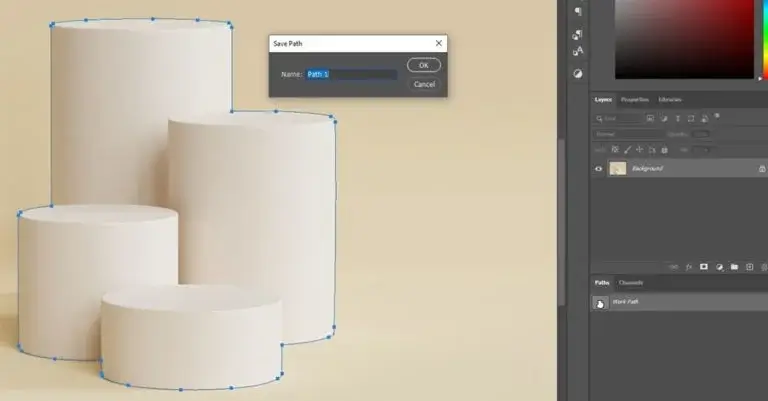Switch to the Channels tab

pyautogui.click(x=631, y=283)
